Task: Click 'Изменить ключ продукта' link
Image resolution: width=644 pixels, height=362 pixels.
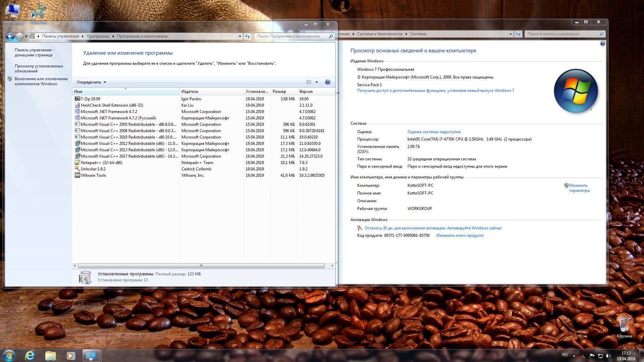Action: [x=460, y=236]
